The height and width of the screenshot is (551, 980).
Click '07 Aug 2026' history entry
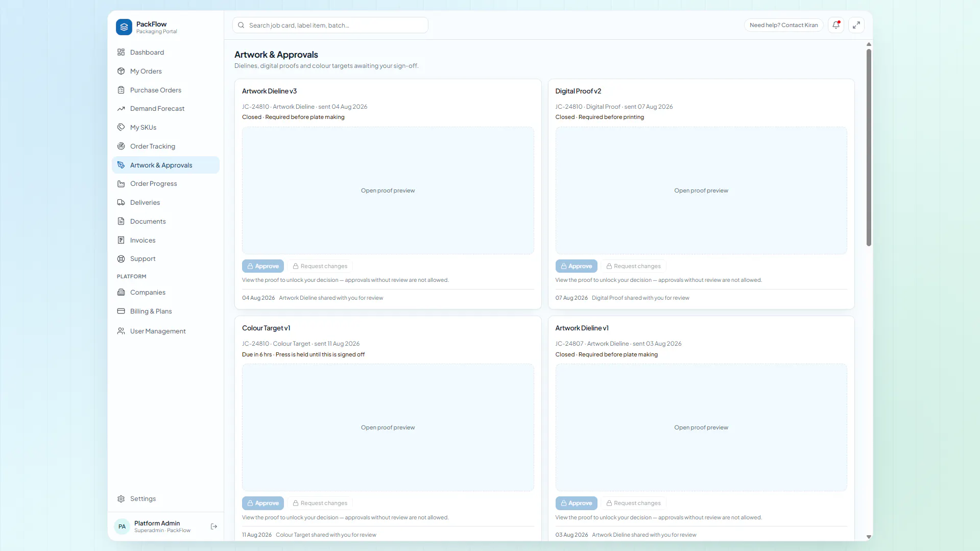pyautogui.click(x=622, y=298)
